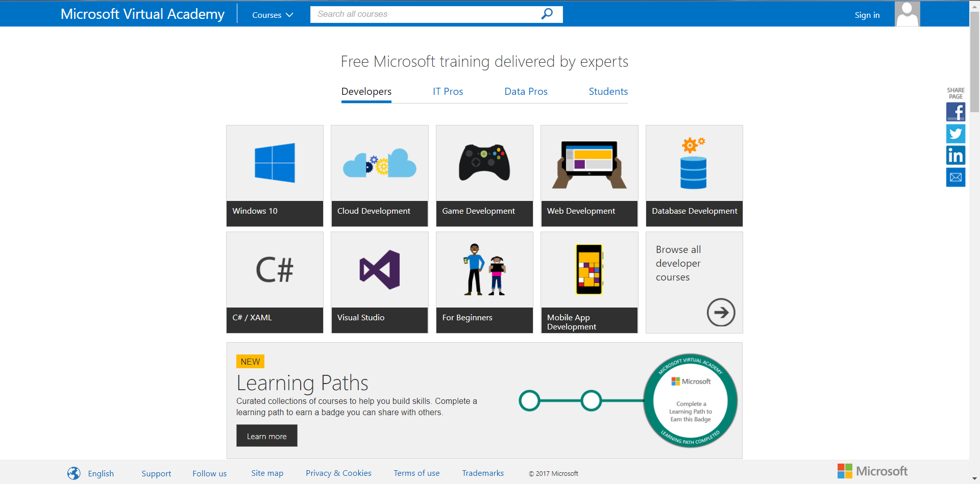The image size is (980, 484).
Task: Switch to the IT Pros tab
Action: (x=448, y=92)
